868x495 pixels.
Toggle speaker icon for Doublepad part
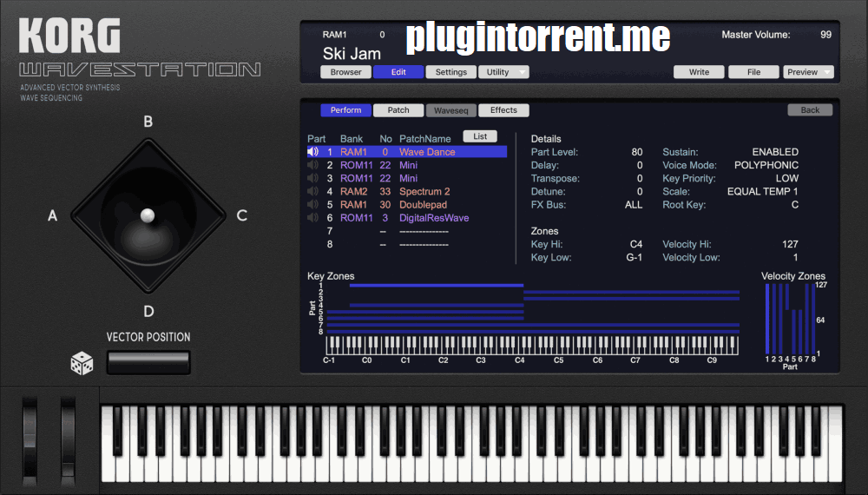pyautogui.click(x=313, y=205)
